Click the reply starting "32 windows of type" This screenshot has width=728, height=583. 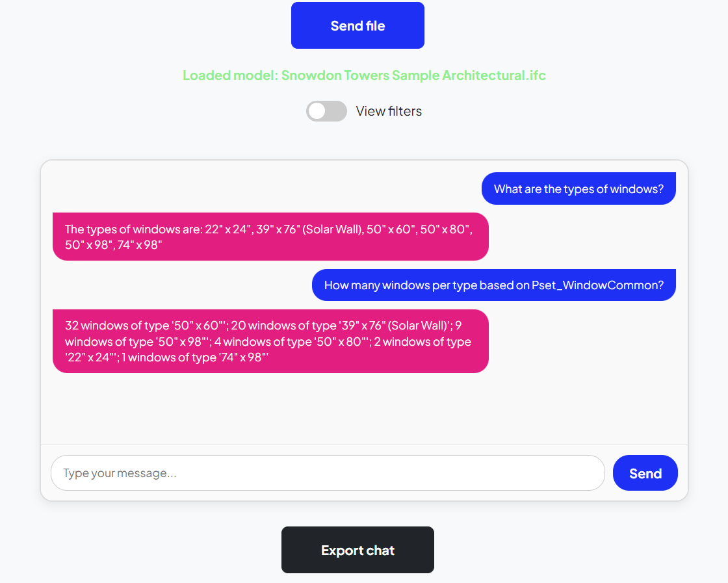tap(270, 341)
